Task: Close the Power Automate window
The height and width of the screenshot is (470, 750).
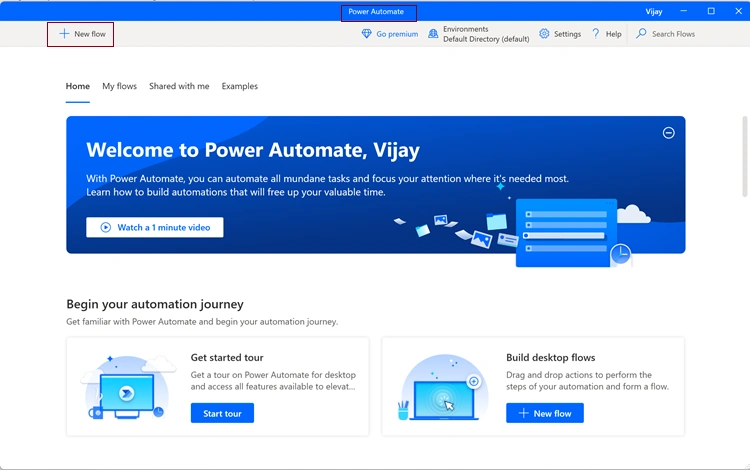Action: [x=739, y=11]
